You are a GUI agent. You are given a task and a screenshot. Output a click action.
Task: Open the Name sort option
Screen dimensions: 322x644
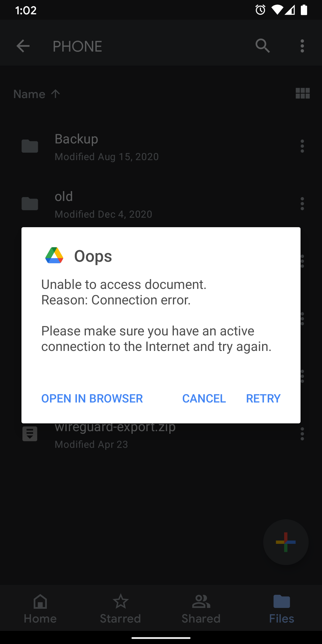29,94
